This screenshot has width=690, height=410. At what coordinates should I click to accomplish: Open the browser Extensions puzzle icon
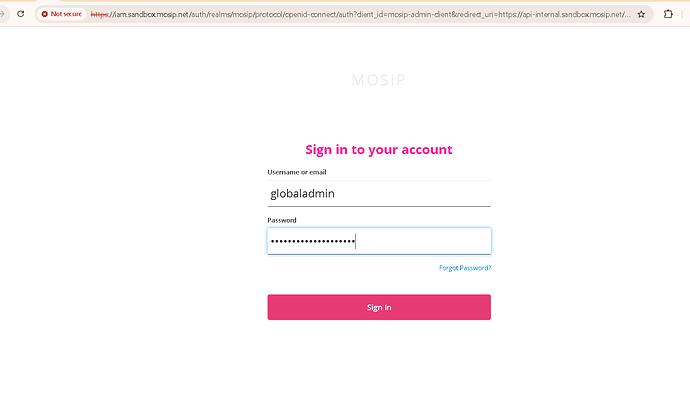click(668, 14)
